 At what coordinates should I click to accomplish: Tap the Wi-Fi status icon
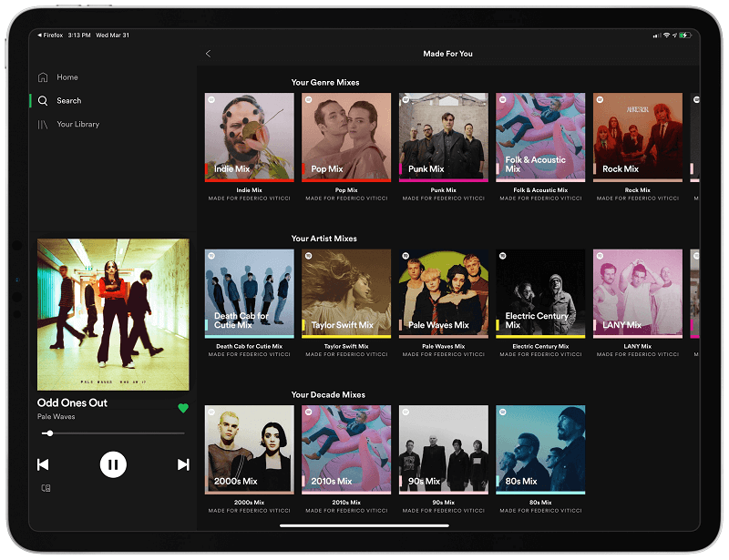click(x=666, y=36)
